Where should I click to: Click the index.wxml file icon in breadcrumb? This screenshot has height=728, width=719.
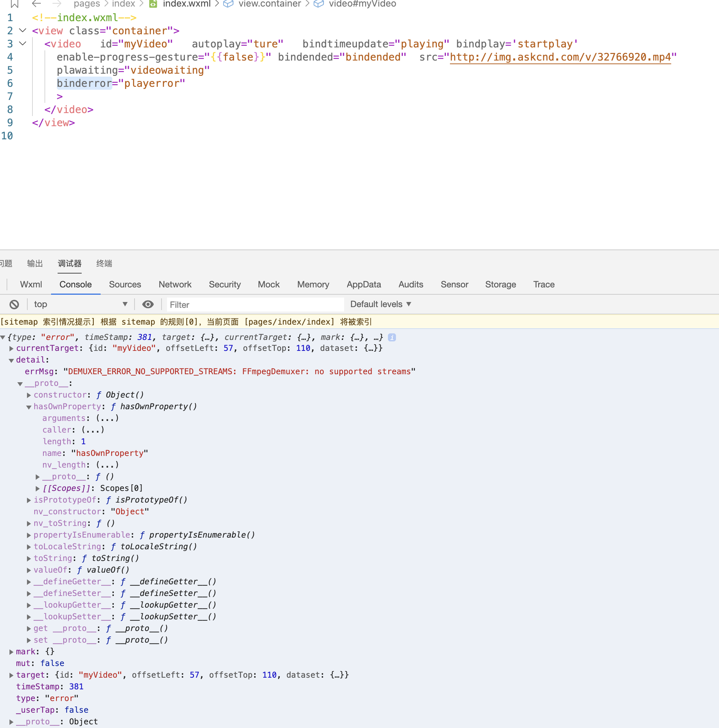(x=153, y=4)
